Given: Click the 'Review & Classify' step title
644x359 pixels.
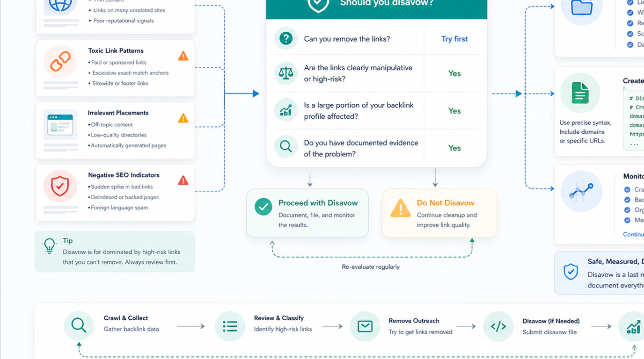Looking at the screenshot, I should [279, 318].
